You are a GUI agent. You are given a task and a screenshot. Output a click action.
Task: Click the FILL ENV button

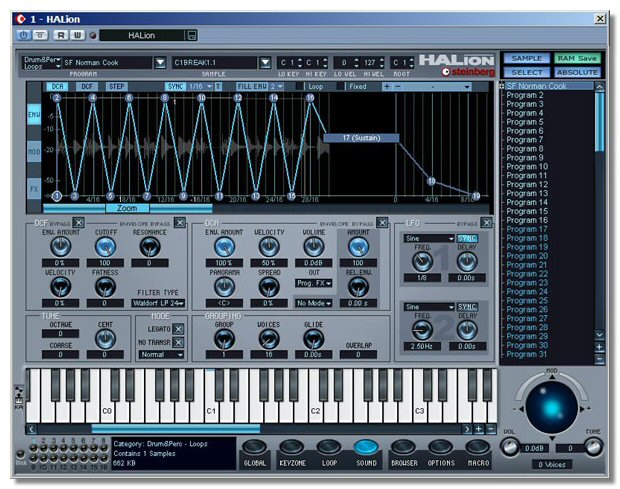coord(252,87)
